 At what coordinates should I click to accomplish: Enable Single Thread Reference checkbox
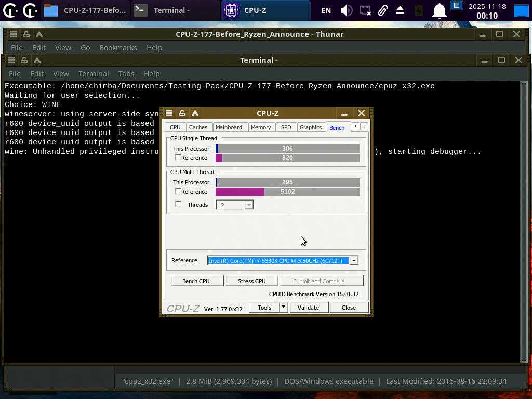click(178, 157)
